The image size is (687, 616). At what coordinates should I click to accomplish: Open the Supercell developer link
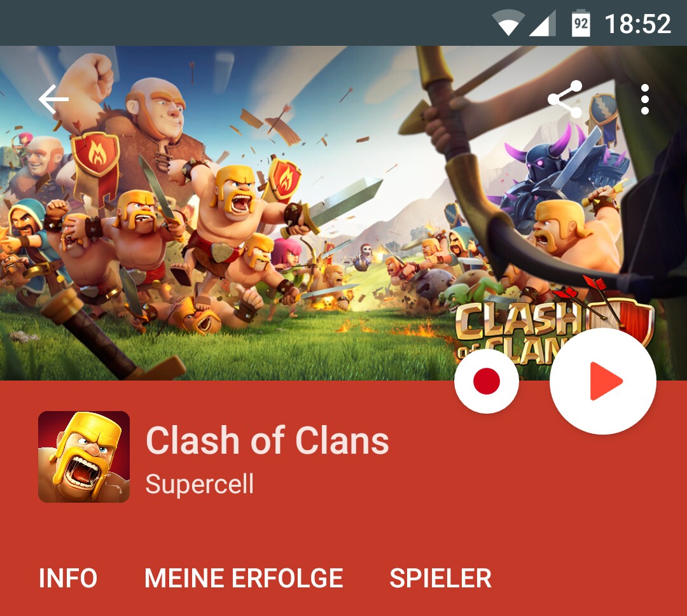point(199,484)
